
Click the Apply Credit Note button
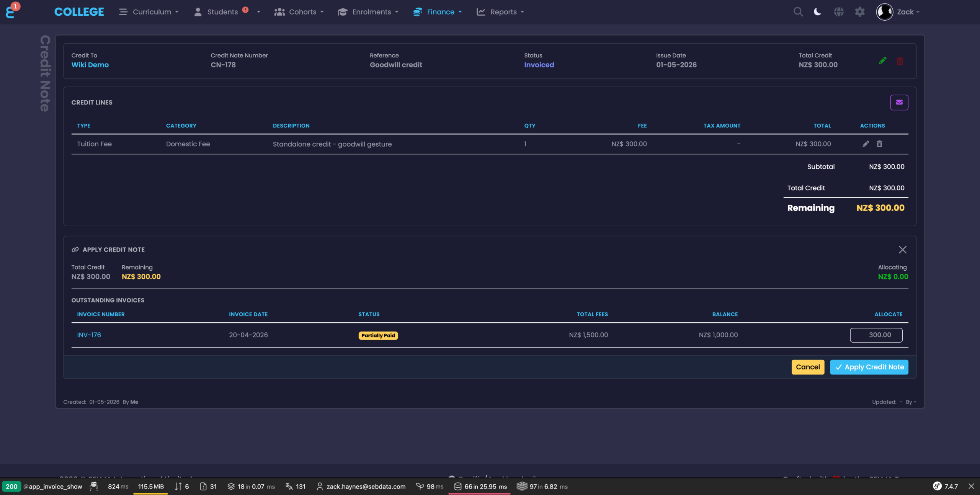[x=869, y=367]
